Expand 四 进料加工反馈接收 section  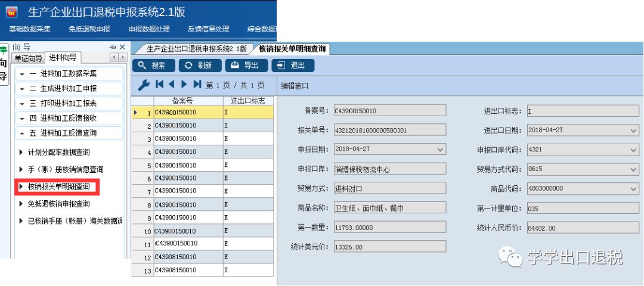pos(69,118)
